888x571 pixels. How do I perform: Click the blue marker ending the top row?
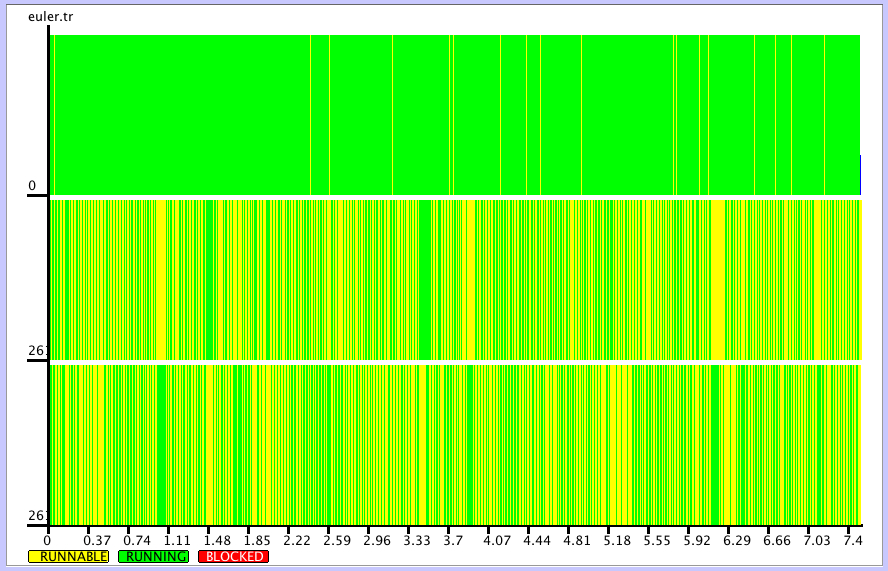coord(860,174)
